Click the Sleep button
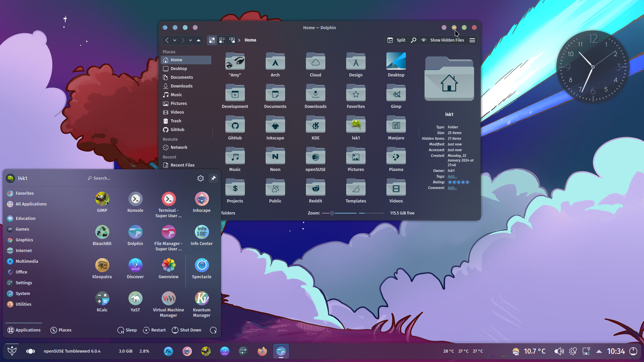Image resolution: width=644 pixels, height=362 pixels. pyautogui.click(x=127, y=330)
